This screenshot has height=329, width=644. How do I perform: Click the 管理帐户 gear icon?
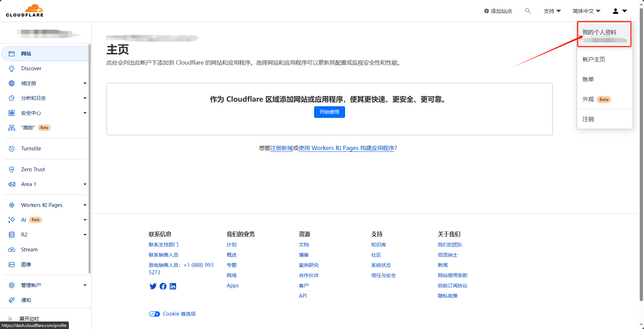(x=12, y=285)
